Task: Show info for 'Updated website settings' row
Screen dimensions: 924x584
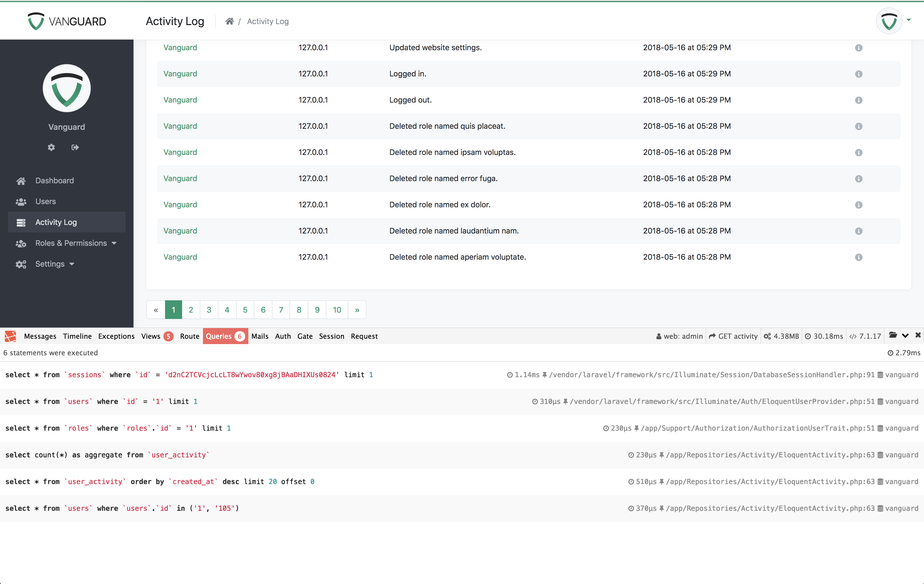Action: [859, 48]
